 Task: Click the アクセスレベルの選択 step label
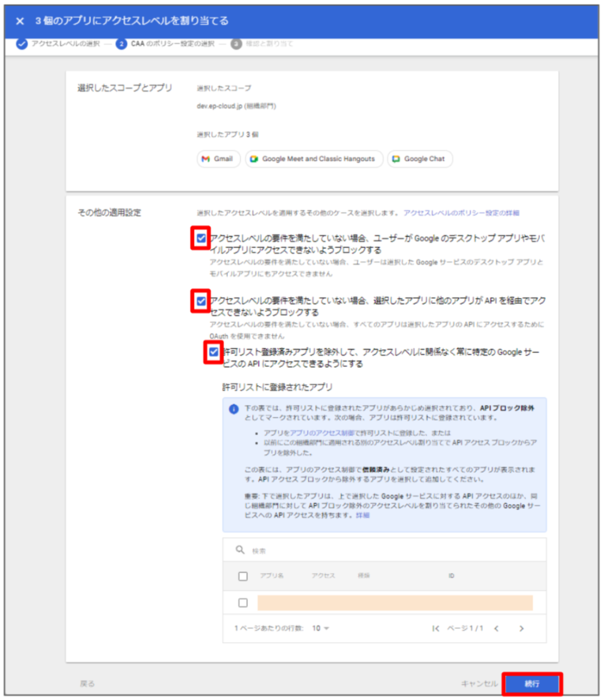pos(66,43)
